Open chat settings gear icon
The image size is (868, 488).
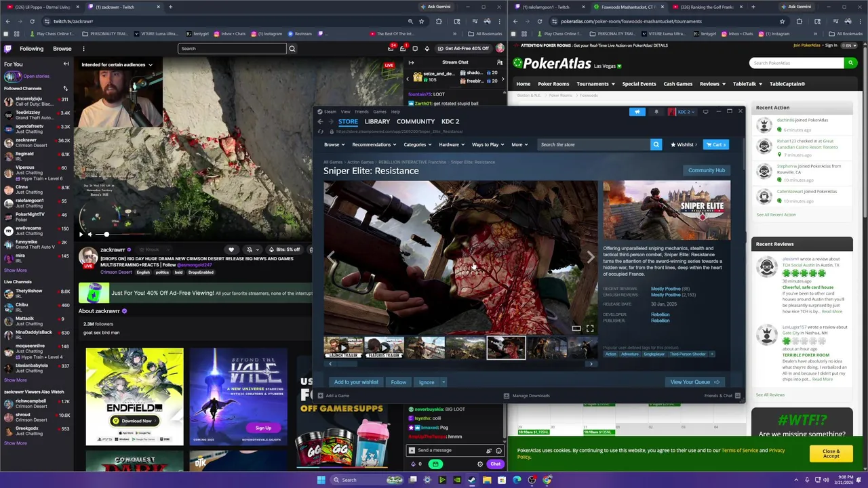point(480,464)
